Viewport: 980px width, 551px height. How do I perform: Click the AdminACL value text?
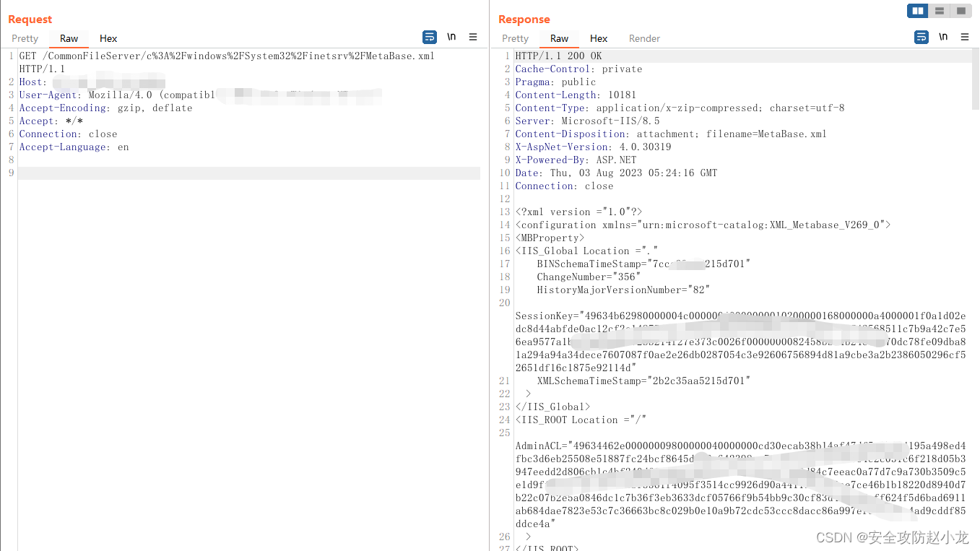[740, 485]
